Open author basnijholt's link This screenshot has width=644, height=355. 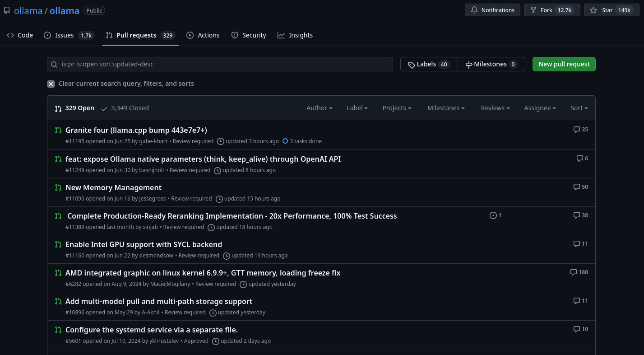152,170
